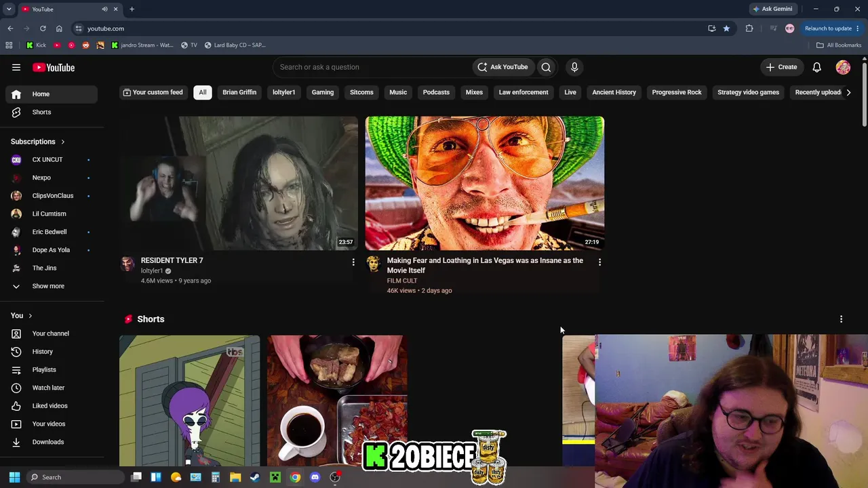Mute the YouTube tab audio indicator
Image resolution: width=868 pixels, height=488 pixels.
pyautogui.click(x=104, y=9)
